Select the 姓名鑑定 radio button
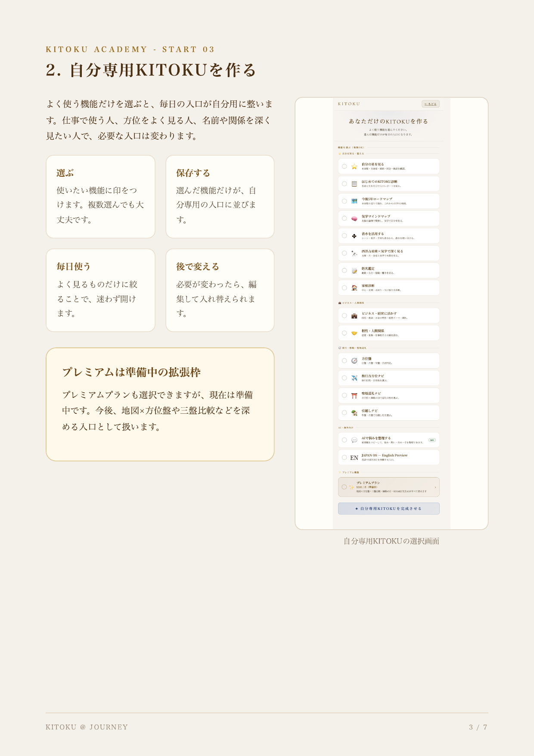This screenshot has width=534, height=756. 345,271
